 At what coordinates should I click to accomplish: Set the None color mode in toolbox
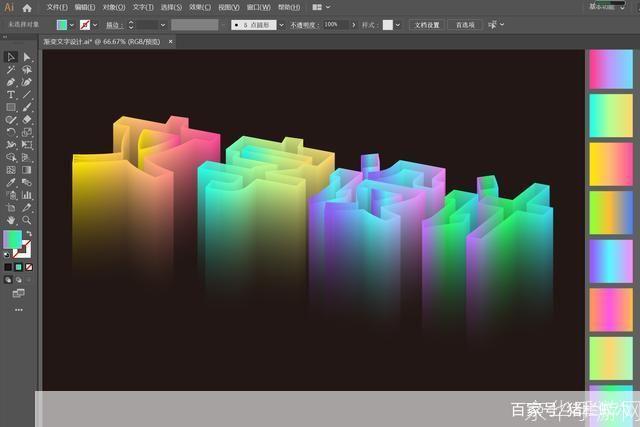(28, 267)
